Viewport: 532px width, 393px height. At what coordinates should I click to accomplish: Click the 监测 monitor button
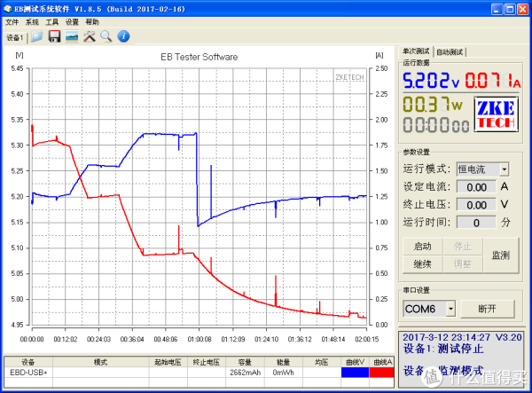(501, 255)
